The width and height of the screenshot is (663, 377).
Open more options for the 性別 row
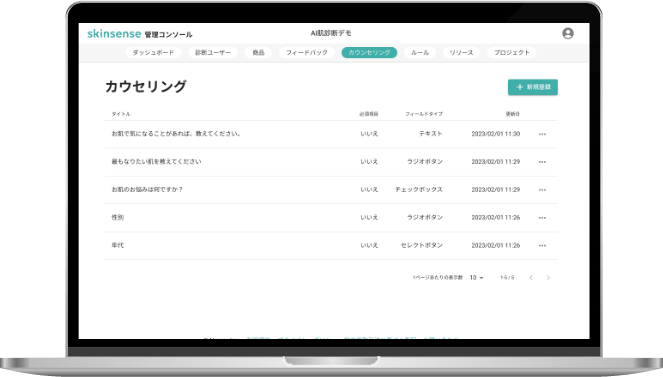pos(542,218)
